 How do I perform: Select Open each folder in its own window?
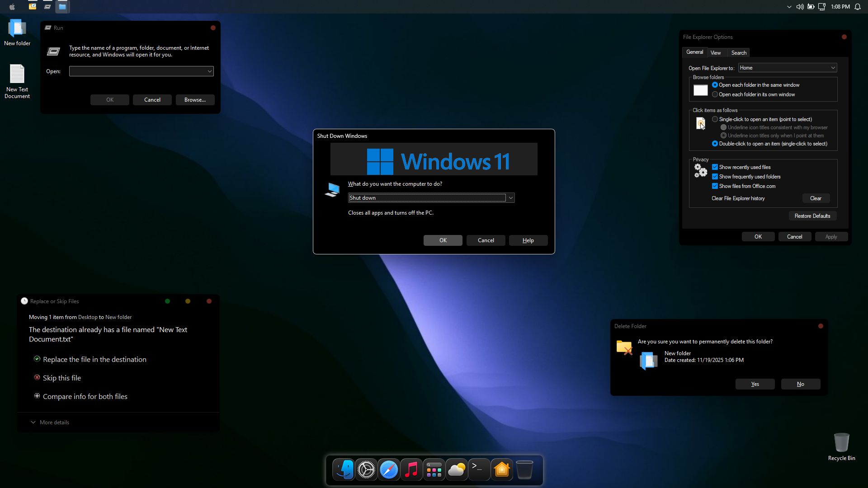[715, 94]
